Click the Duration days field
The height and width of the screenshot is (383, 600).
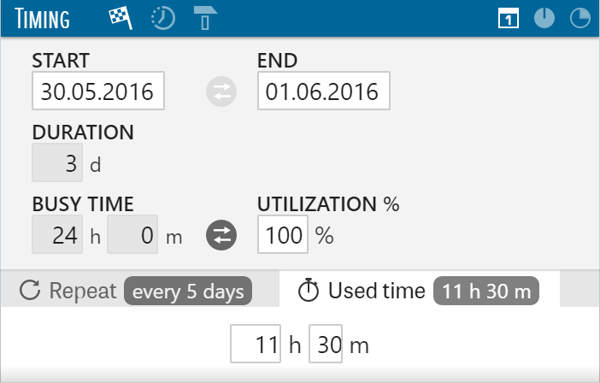(x=57, y=163)
